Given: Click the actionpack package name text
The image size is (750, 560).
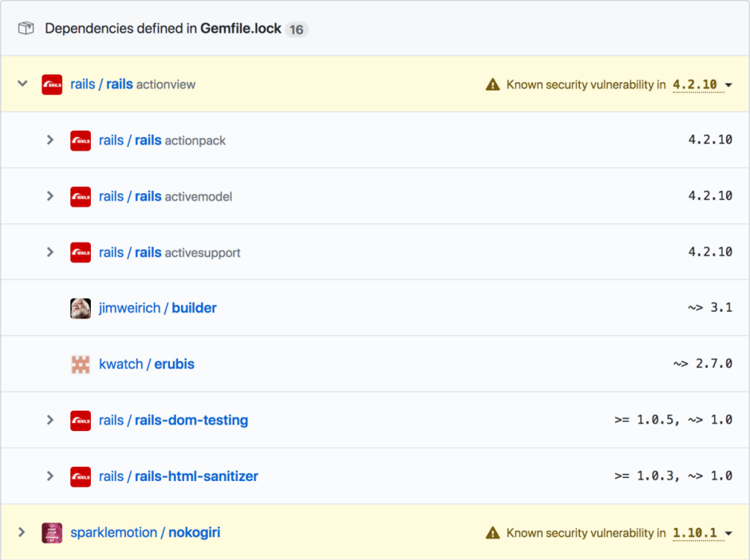Looking at the screenshot, I should point(195,141).
